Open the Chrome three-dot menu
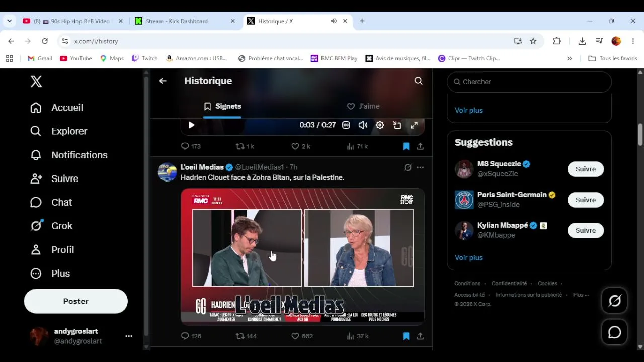The image size is (644, 362). coord(633,41)
